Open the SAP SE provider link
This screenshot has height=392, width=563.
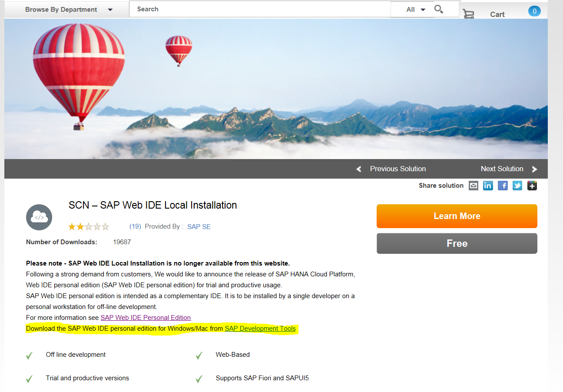199,227
